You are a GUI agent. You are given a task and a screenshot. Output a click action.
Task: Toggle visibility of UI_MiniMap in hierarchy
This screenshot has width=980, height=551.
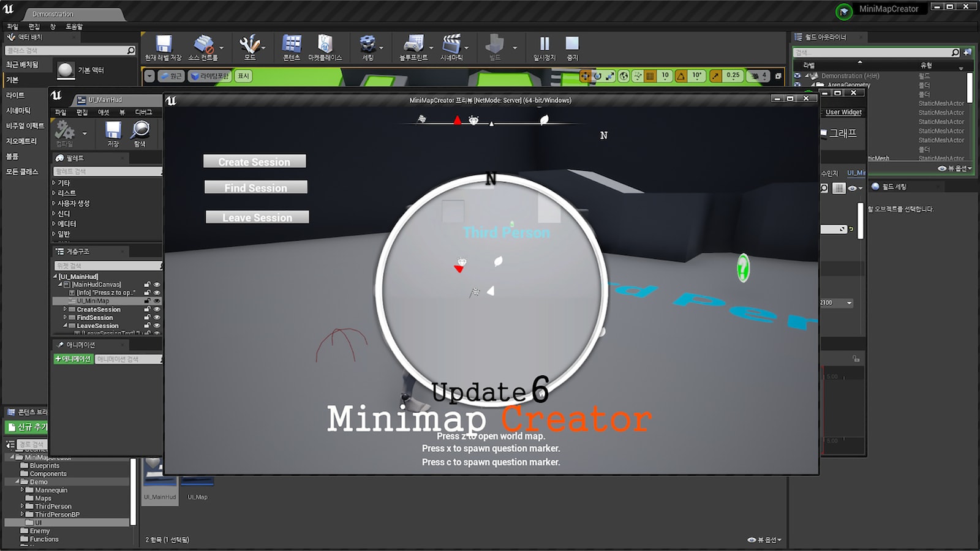pos(157,301)
